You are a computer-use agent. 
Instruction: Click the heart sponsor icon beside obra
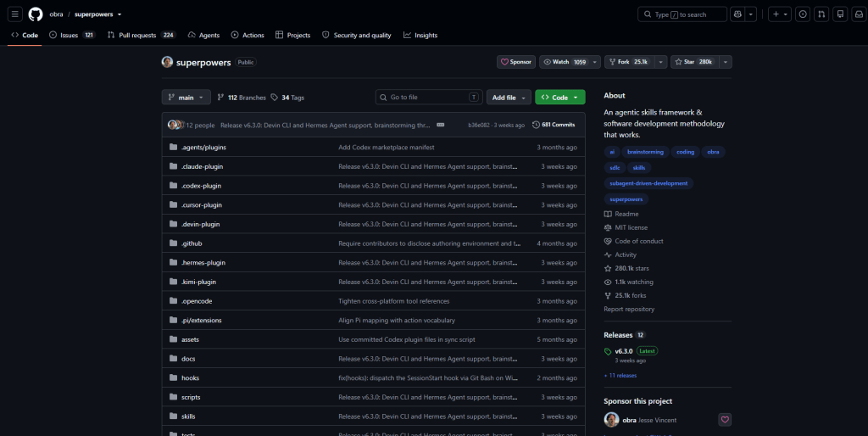click(725, 420)
